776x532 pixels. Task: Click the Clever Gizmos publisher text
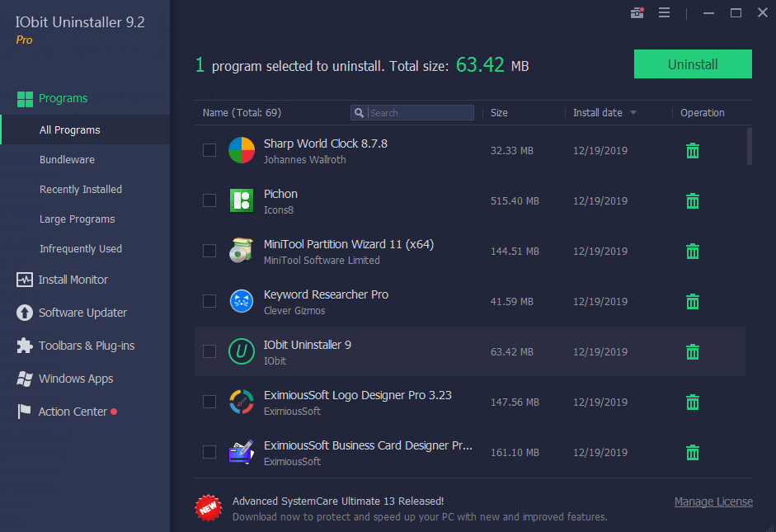click(294, 311)
